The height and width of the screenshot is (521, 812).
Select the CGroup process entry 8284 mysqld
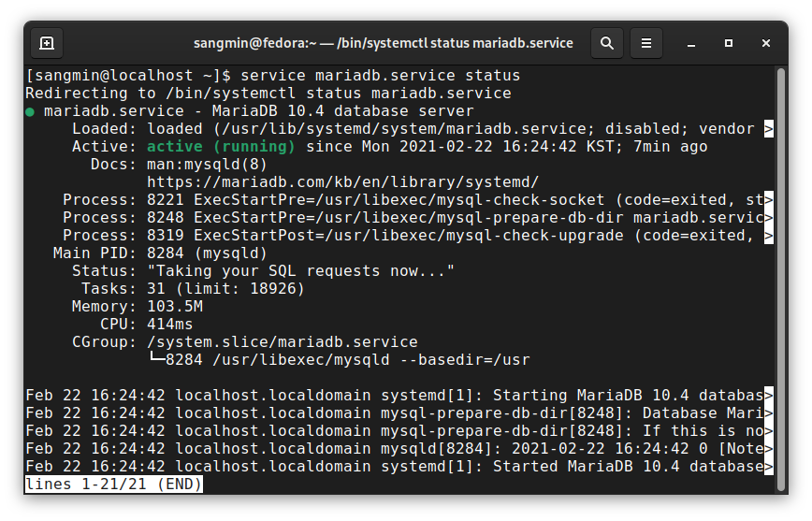coord(346,360)
